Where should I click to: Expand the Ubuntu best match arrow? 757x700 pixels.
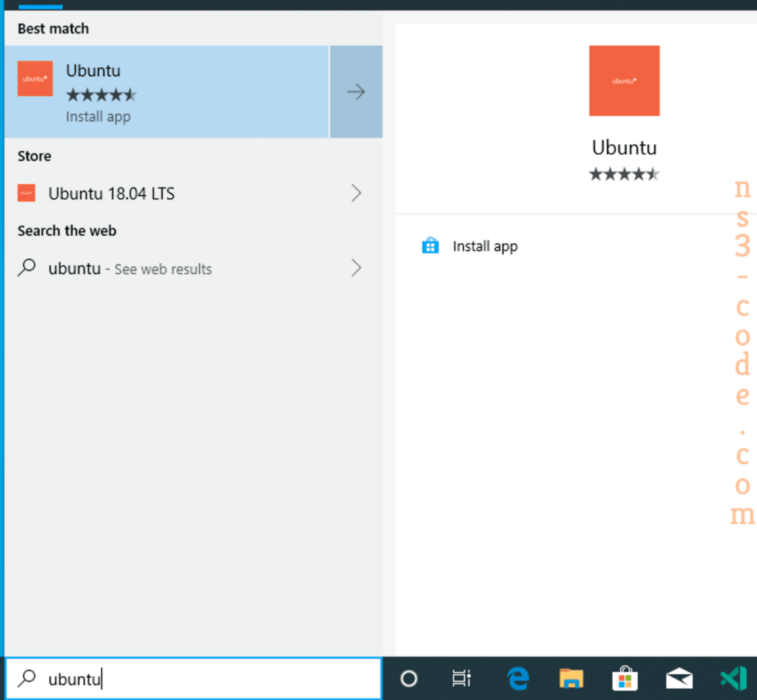pyautogui.click(x=356, y=92)
